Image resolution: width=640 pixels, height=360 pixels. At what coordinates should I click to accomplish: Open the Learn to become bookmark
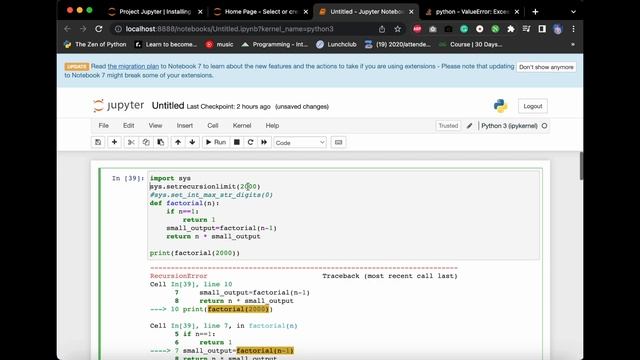tap(166, 44)
